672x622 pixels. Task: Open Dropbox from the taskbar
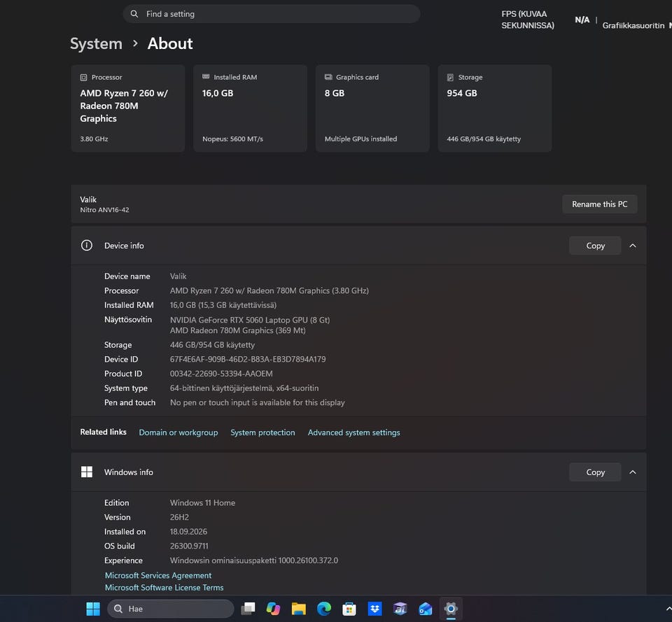374,609
